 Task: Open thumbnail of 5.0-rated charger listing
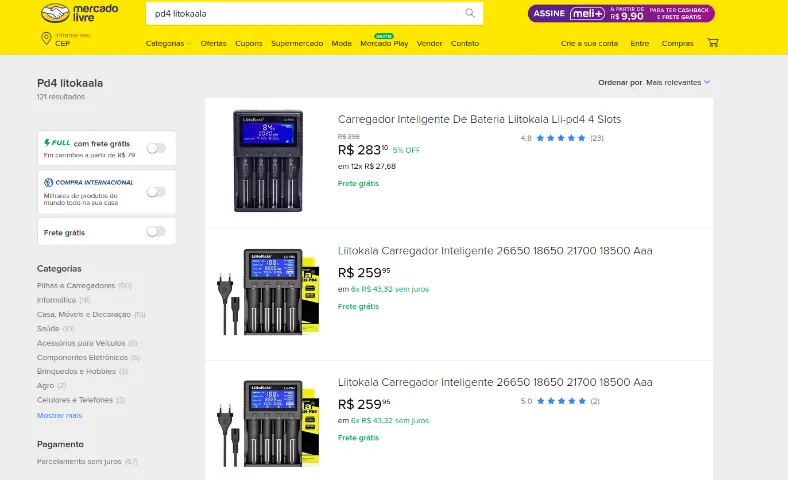coord(268,423)
